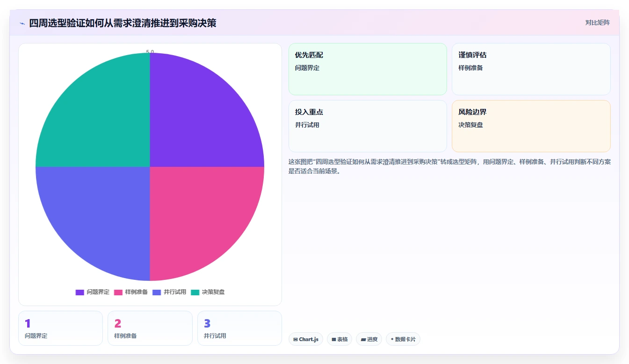Toggle the 并行试用 legend entry
This screenshot has height=364, width=629.
(x=169, y=292)
